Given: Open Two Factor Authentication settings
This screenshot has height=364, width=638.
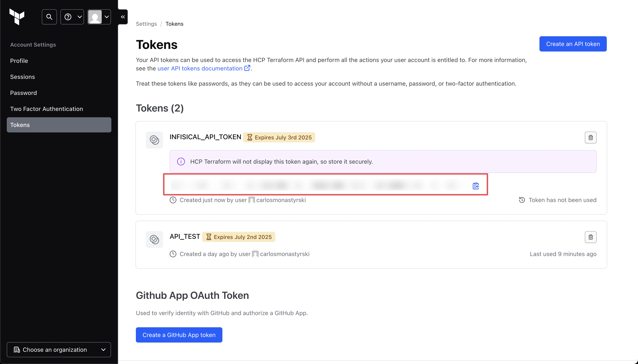Looking at the screenshot, I should 46,109.
